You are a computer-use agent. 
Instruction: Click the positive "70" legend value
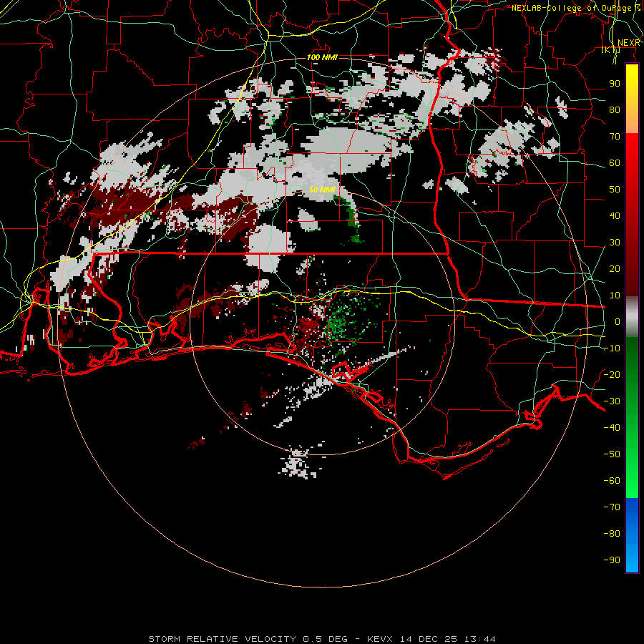[x=615, y=137]
